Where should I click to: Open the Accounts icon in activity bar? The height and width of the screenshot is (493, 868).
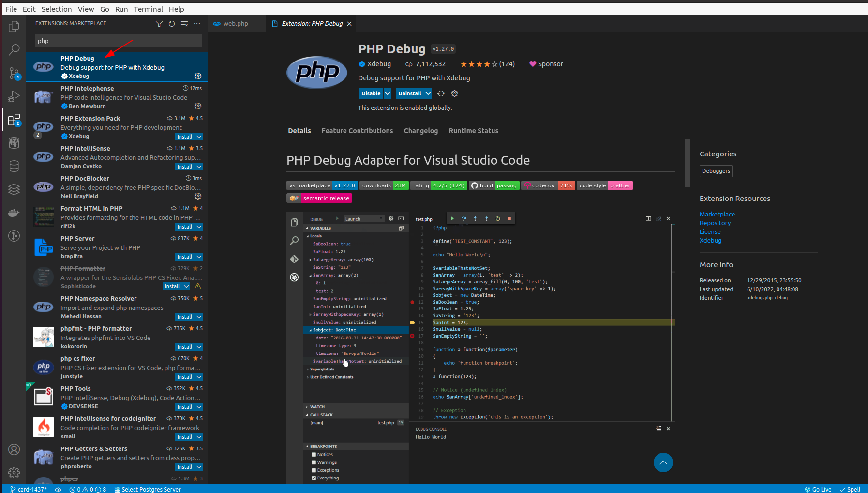click(x=14, y=449)
